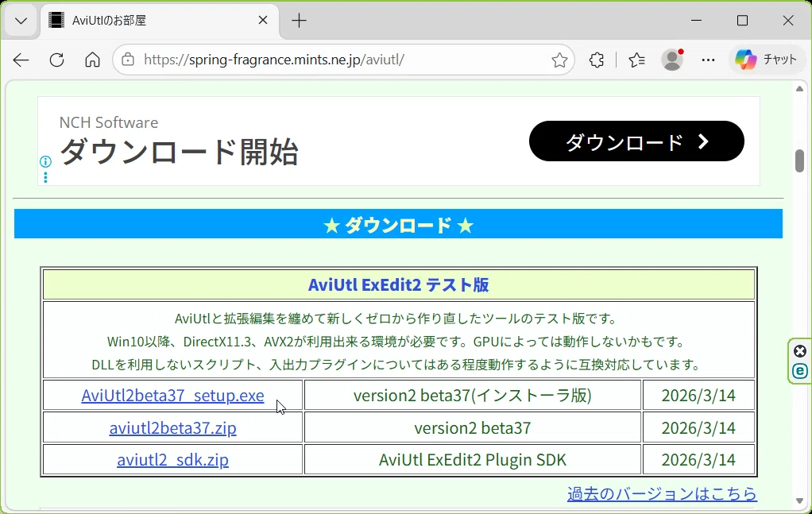The height and width of the screenshot is (514, 812).
Task: Download aviutl2beta37.zip archive
Action: 172,428
